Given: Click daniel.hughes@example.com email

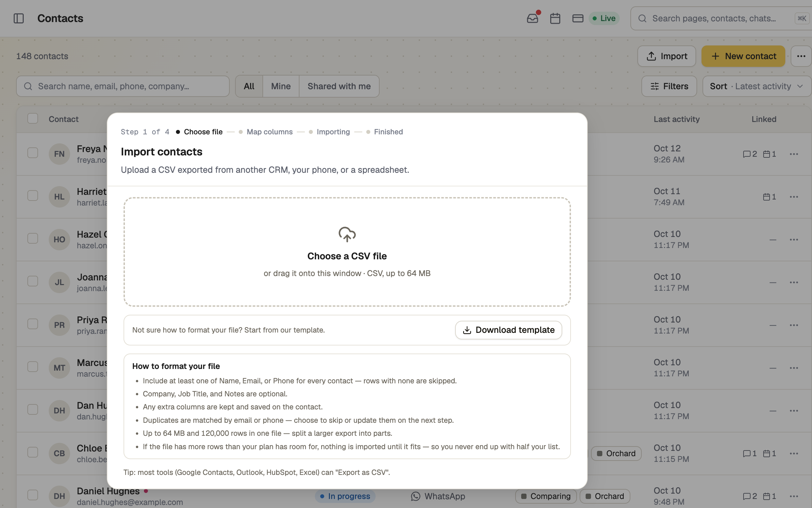Looking at the screenshot, I should coord(130,502).
